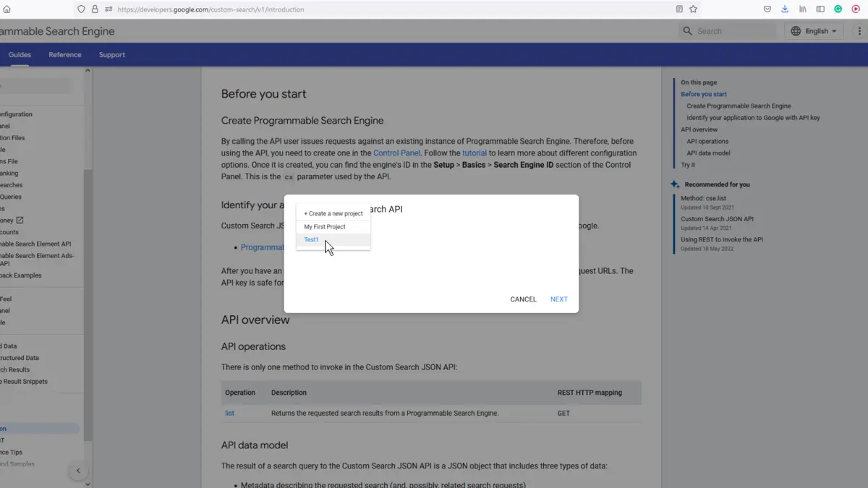Open the Control Panel link
The image size is (868, 488).
pos(396,153)
